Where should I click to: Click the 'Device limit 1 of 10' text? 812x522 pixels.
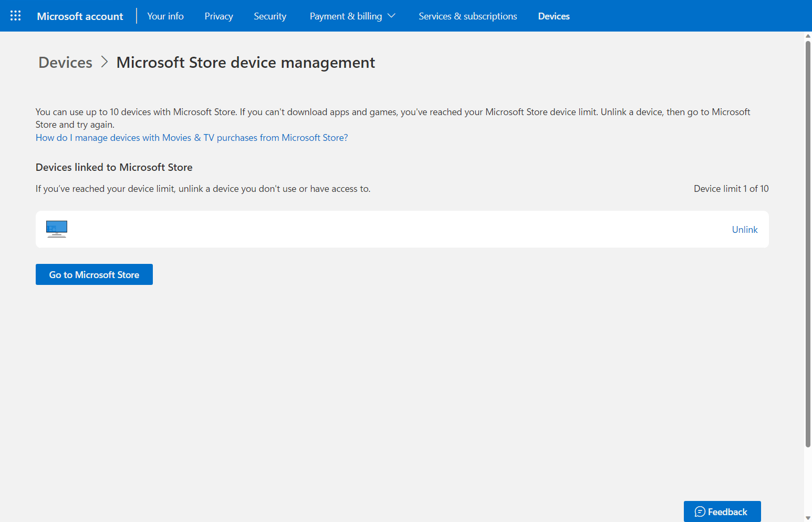click(x=731, y=189)
